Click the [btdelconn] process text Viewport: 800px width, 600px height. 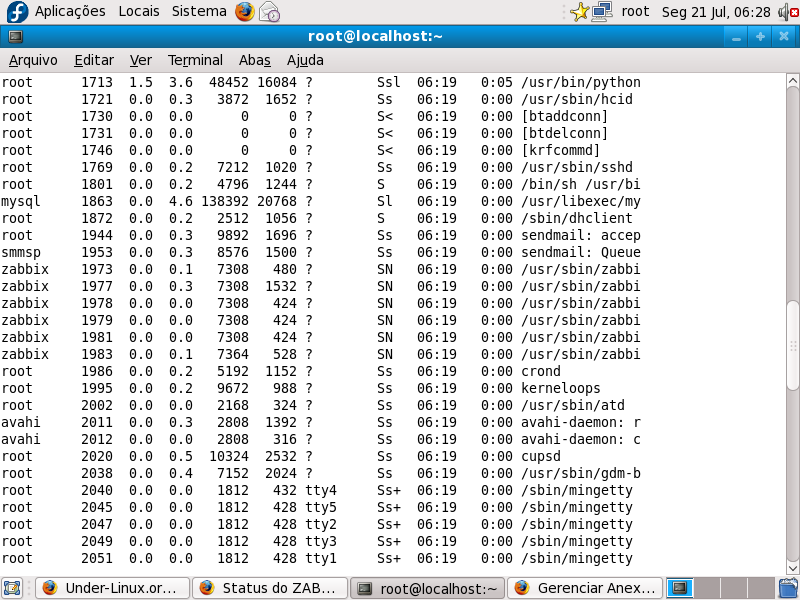[x=564, y=133]
